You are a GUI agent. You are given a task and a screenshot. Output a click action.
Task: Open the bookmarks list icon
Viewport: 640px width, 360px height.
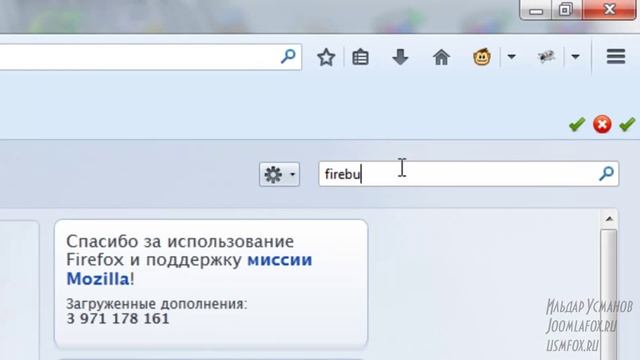(360, 57)
